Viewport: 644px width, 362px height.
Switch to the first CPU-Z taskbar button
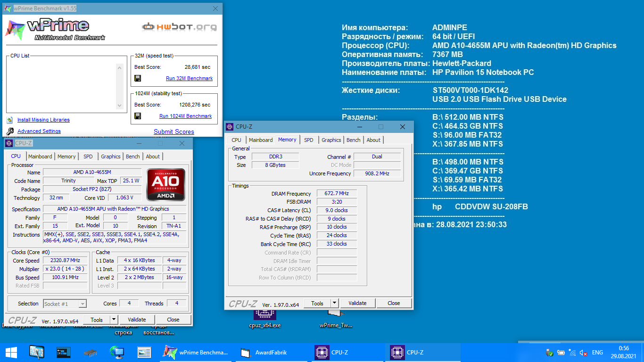point(347,352)
